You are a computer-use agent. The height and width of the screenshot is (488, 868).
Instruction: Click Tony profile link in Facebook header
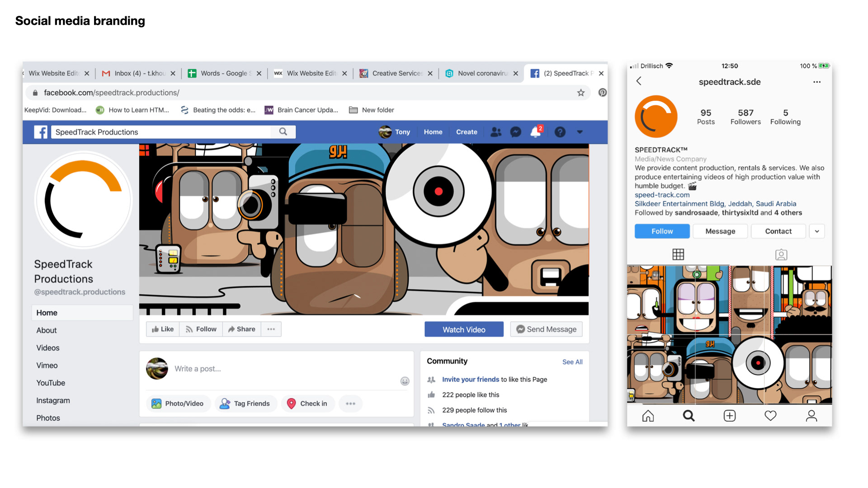394,132
